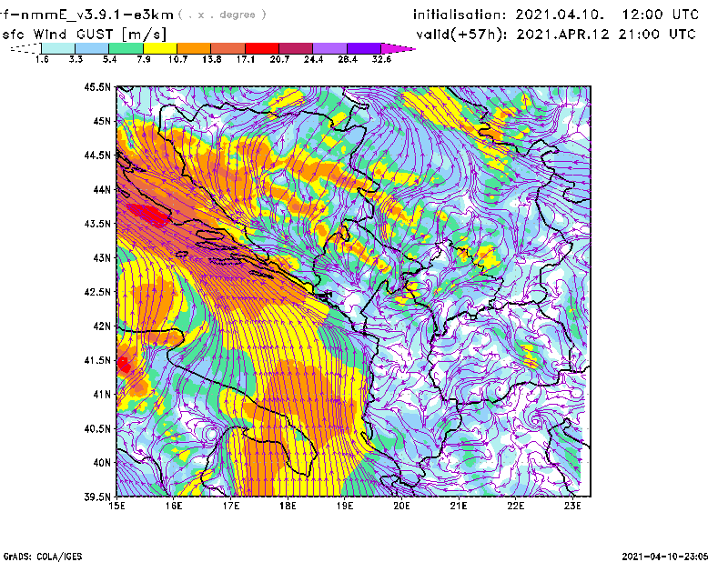Click the legend value 1.6

point(42,59)
